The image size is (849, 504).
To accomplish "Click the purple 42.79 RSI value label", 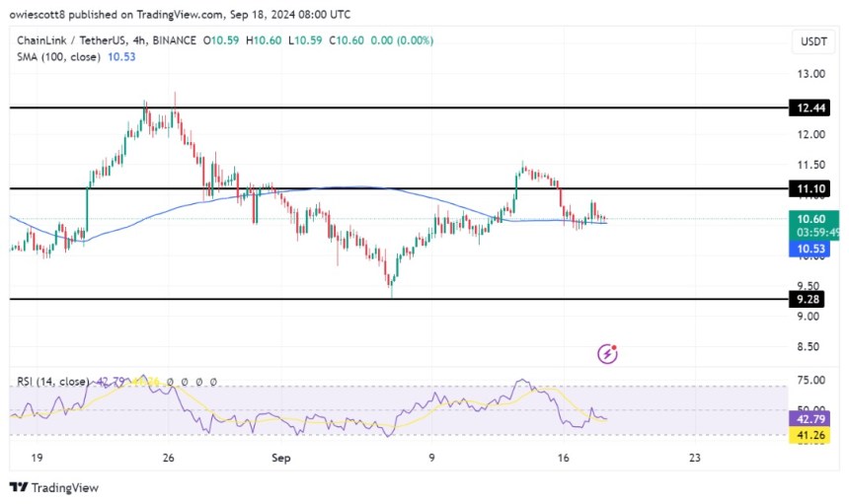I will pyautogui.click(x=814, y=418).
